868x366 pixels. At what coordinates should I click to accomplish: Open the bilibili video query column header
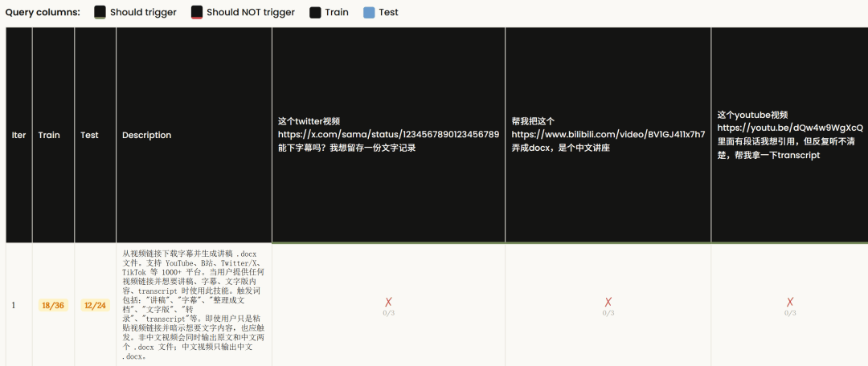coord(608,134)
